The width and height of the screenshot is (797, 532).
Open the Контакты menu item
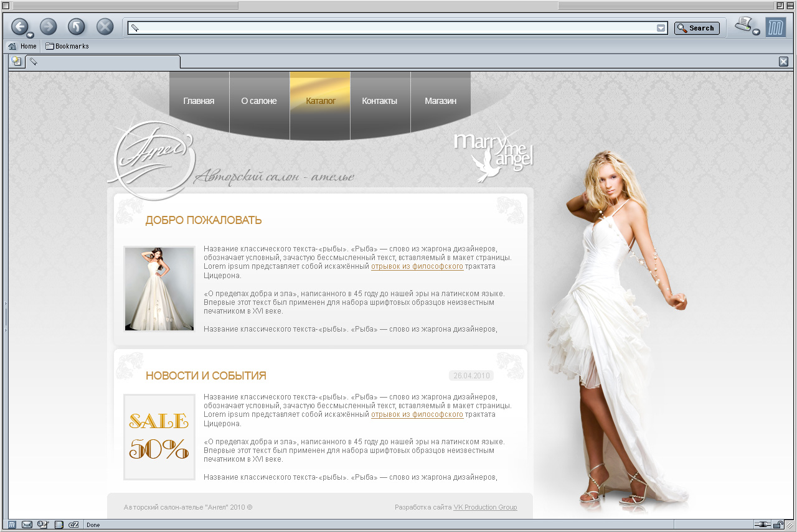pyautogui.click(x=380, y=101)
